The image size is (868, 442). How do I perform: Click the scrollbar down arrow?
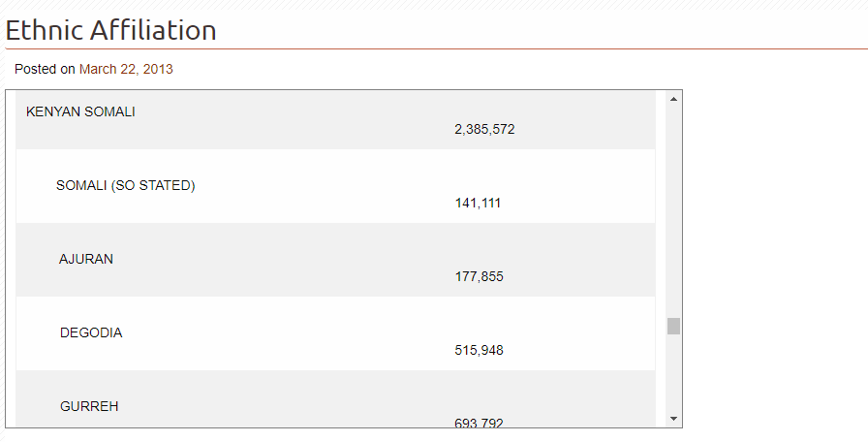(673, 418)
